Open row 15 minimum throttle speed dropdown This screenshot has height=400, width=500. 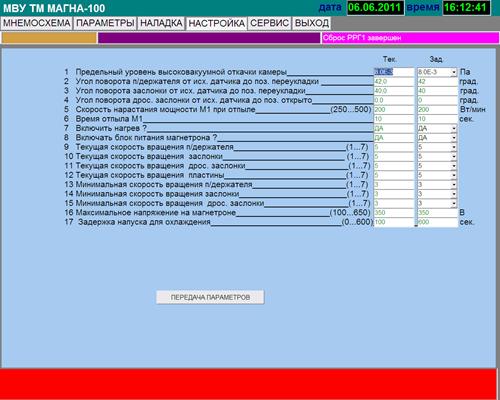pyautogui.click(x=454, y=203)
